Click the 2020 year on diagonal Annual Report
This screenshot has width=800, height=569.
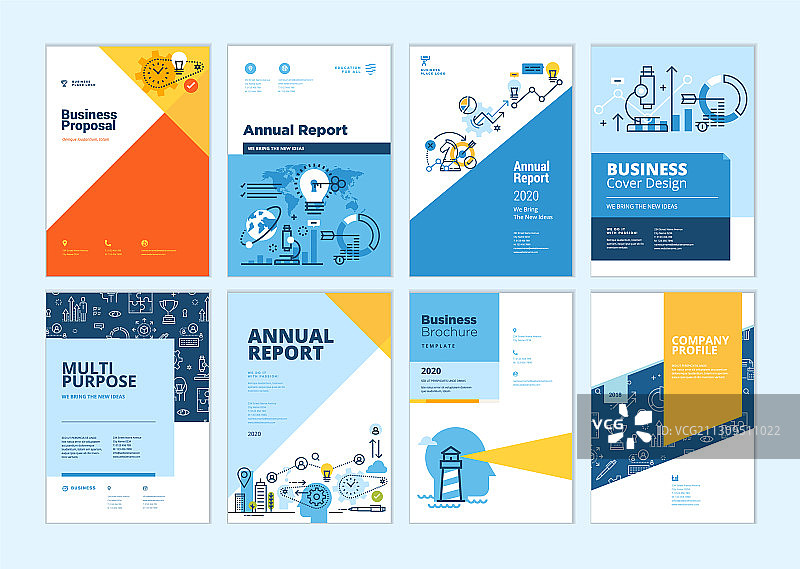pos(526,196)
